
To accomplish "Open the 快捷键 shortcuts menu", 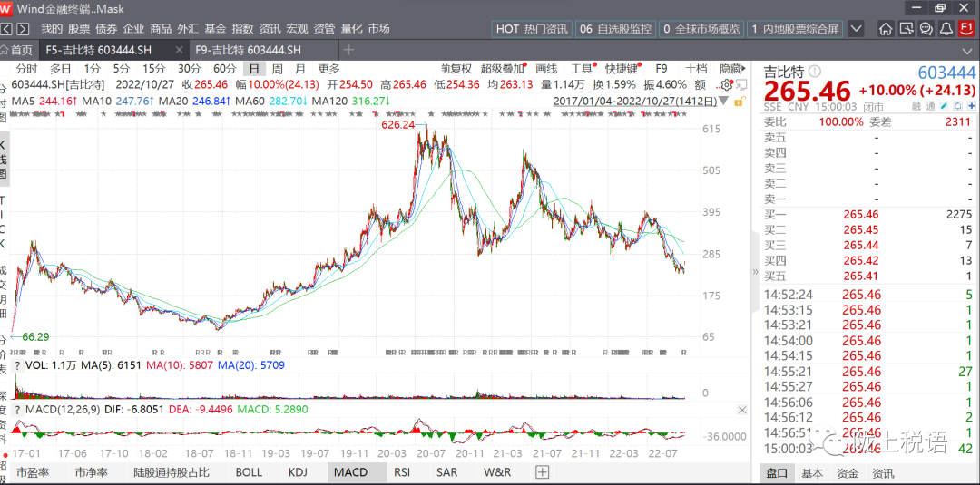I will 622,69.
